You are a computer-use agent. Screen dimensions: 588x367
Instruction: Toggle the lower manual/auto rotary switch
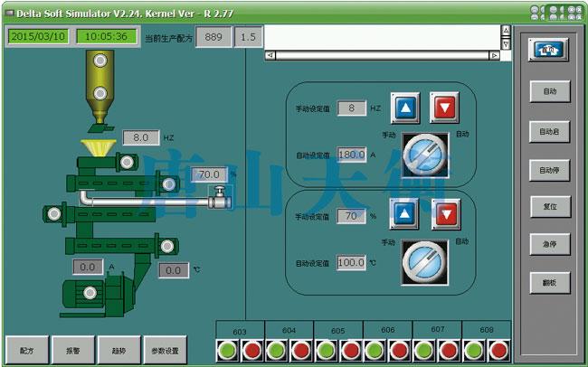coord(424,262)
